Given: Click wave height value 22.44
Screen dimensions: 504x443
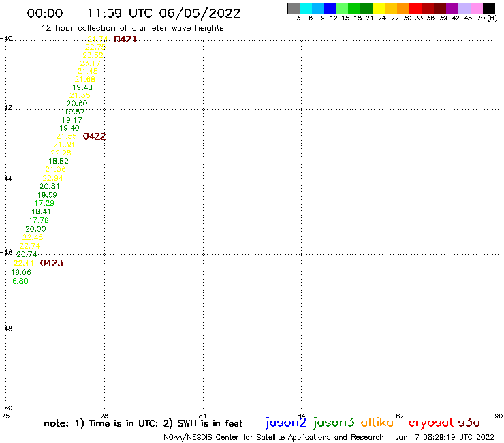Looking at the screenshot, I should (24, 263).
